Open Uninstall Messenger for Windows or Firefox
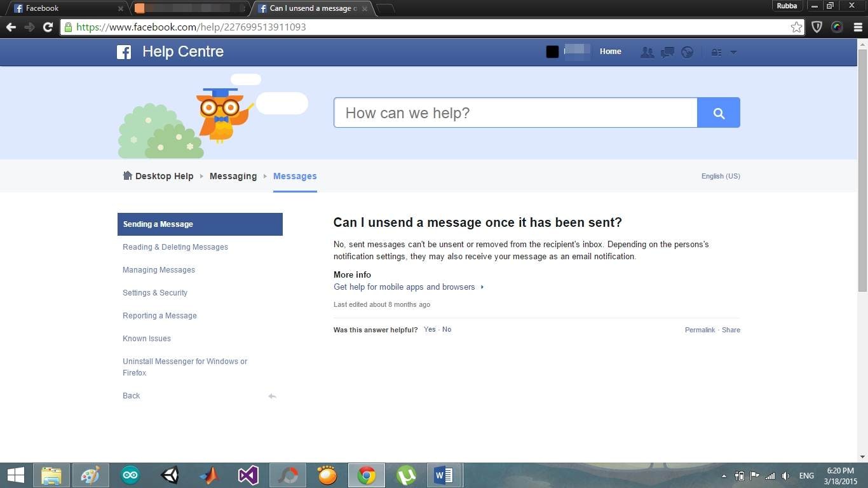The width and height of the screenshot is (868, 488). click(x=185, y=367)
